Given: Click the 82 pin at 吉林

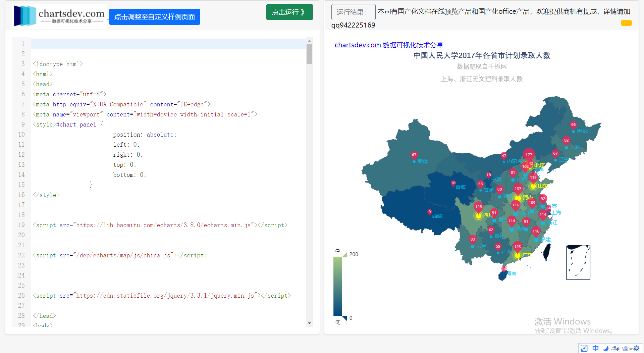Looking at the screenshot, I should tap(567, 141).
